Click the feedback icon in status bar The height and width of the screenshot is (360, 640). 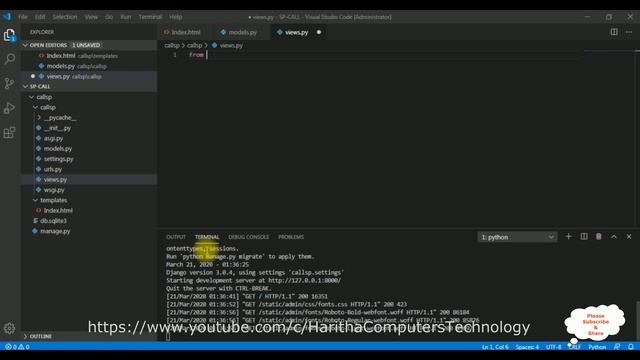point(617,347)
